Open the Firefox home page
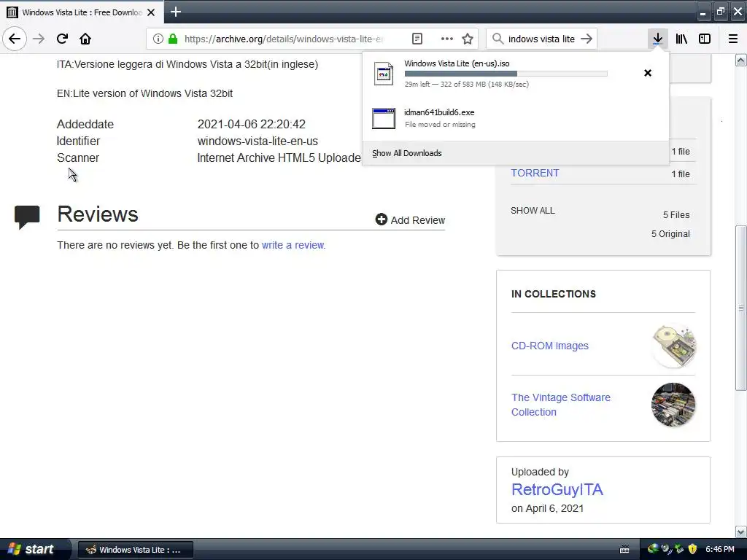Screen dimensions: 747x560 (x=85, y=39)
